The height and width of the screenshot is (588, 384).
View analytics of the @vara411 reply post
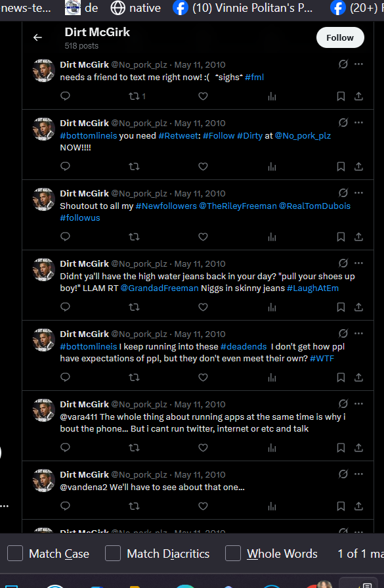click(x=272, y=447)
